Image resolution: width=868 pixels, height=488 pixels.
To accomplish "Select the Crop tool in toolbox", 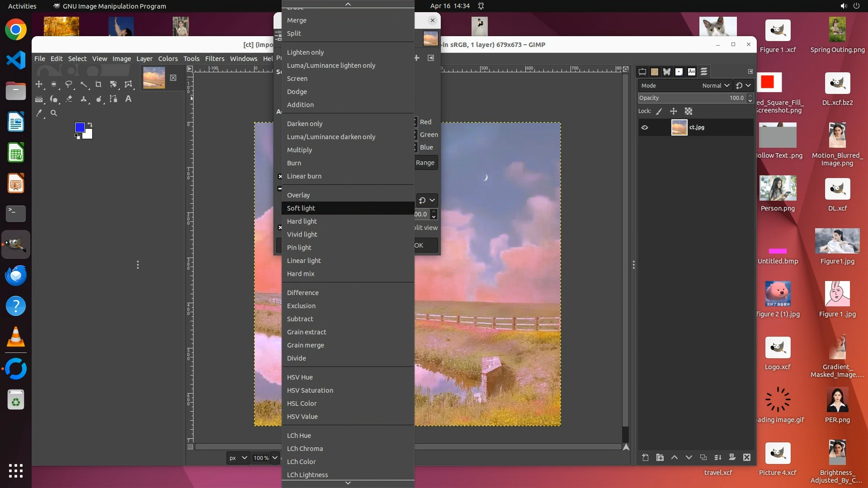I will point(98,84).
